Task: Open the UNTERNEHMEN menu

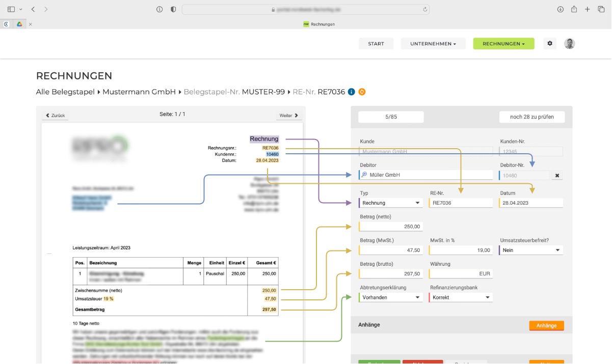Action: tap(433, 43)
